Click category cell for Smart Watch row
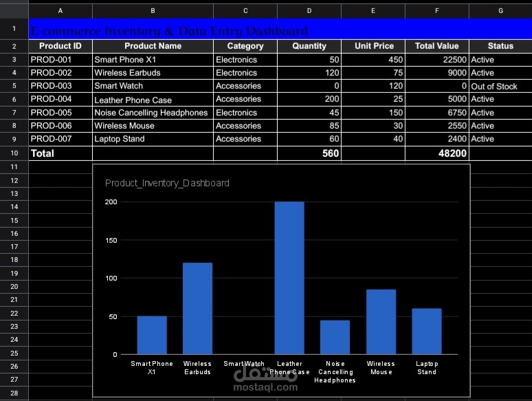This screenshot has width=532, height=401. 245,86
